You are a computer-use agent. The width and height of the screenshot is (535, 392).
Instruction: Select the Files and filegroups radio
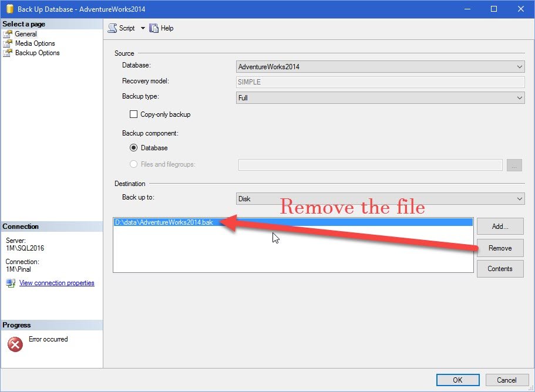click(133, 164)
